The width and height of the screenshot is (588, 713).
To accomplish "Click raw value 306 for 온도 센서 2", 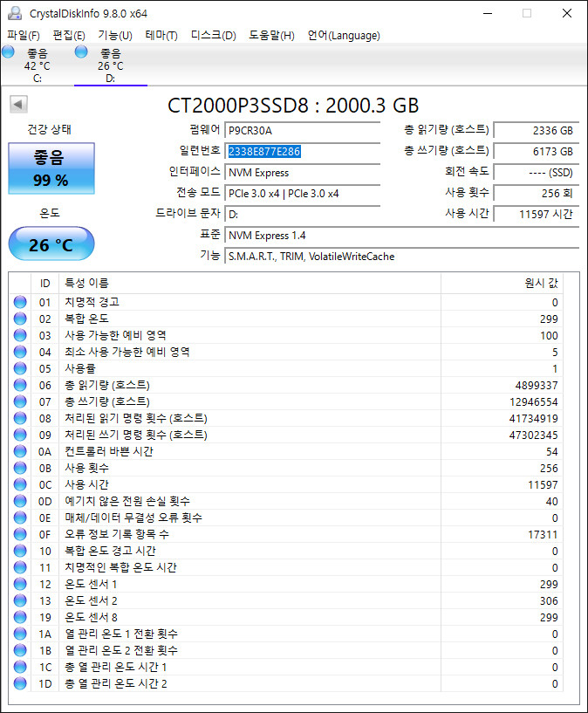I will tap(549, 601).
